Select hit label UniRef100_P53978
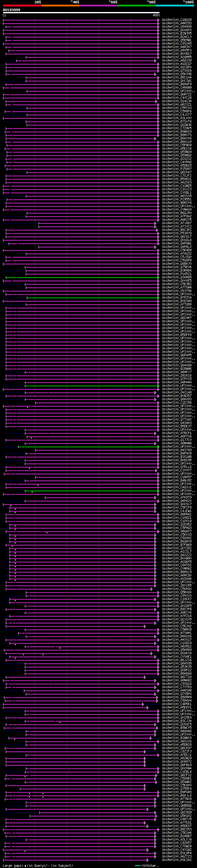The width and height of the screenshot is (197, 868). 177,233
